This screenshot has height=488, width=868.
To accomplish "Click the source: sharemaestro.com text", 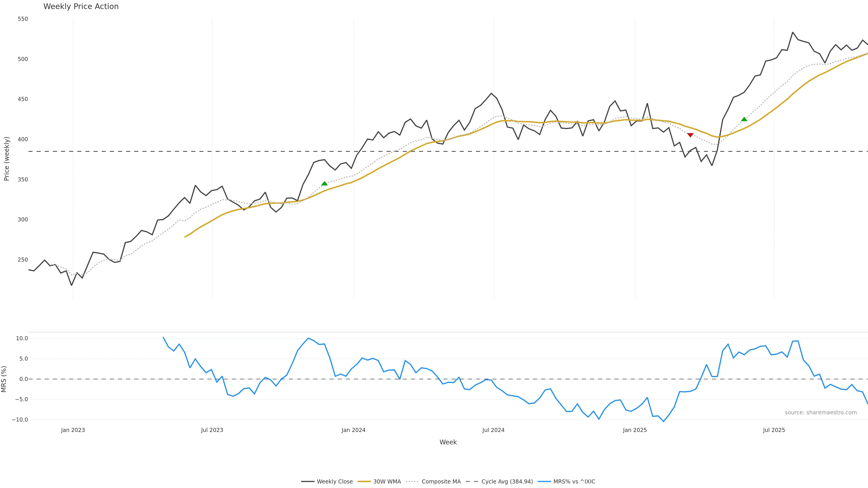I will tap(821, 413).
